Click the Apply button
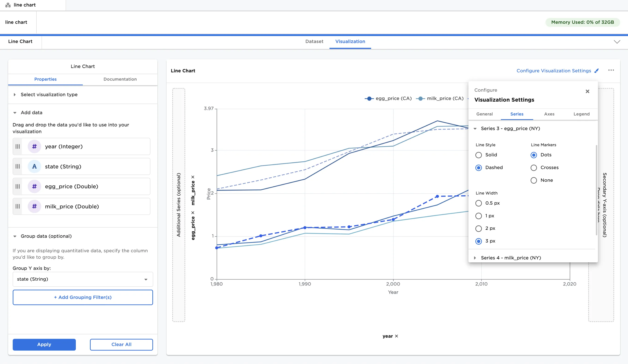628x364 pixels. click(44, 345)
